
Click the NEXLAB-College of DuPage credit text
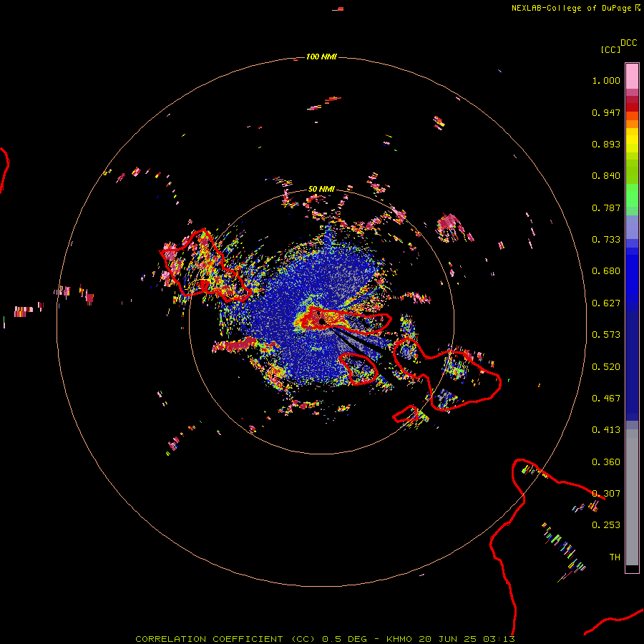pyautogui.click(x=571, y=8)
